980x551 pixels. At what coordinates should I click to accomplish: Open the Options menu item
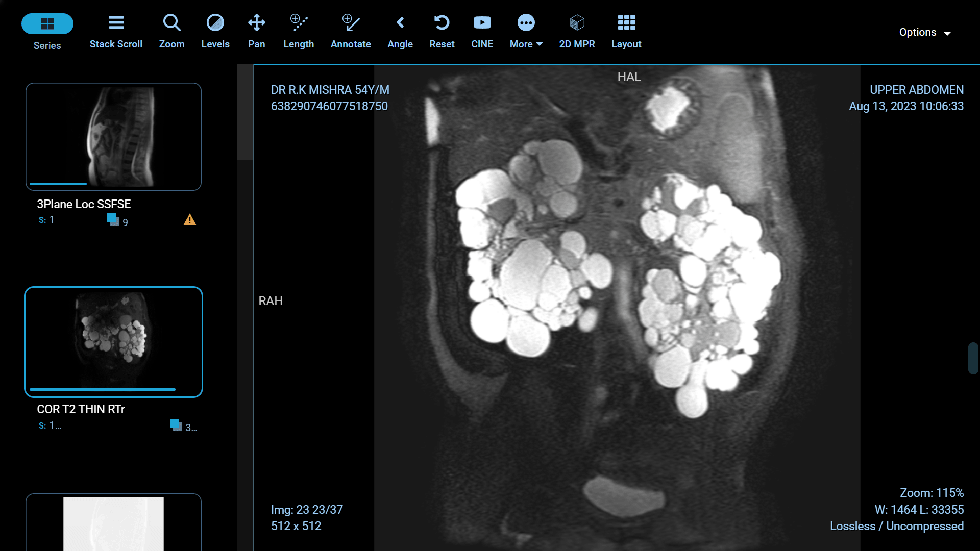[x=925, y=32]
